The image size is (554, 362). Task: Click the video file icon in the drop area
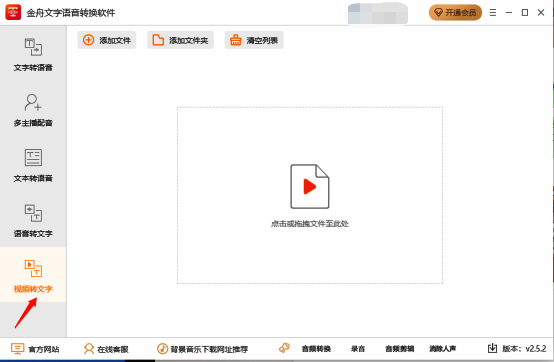[x=310, y=186]
